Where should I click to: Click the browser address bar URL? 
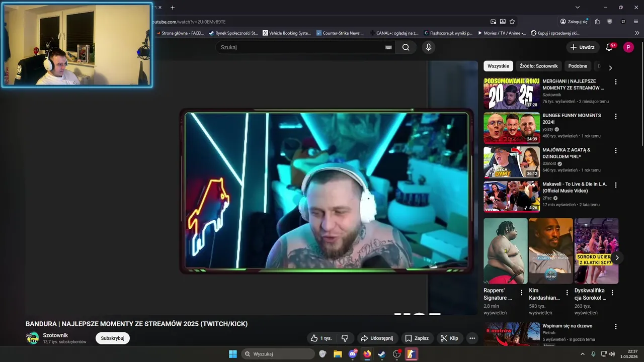tap(189, 22)
